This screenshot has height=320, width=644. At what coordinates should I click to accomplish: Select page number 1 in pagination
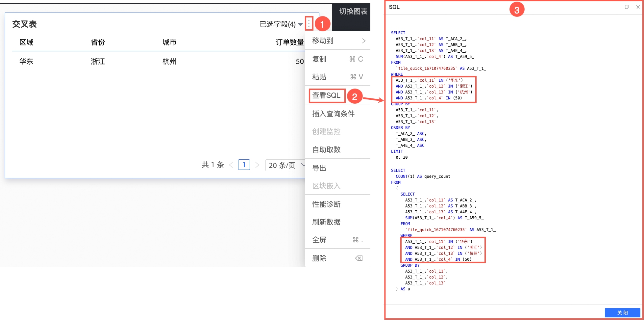(244, 165)
